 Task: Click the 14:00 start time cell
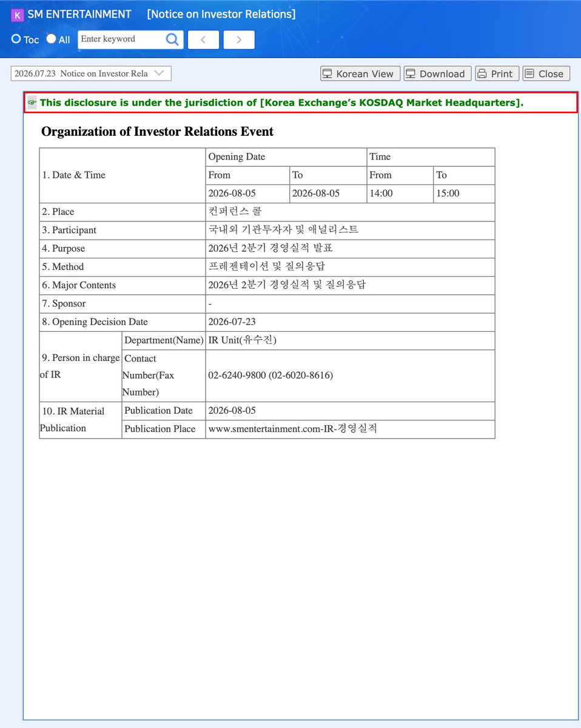400,194
